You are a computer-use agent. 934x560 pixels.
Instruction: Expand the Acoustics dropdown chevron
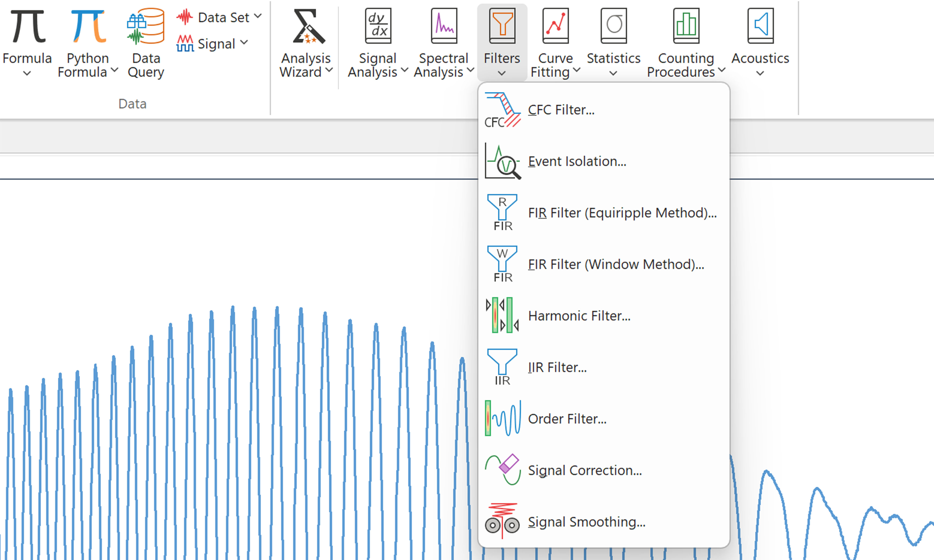point(760,73)
